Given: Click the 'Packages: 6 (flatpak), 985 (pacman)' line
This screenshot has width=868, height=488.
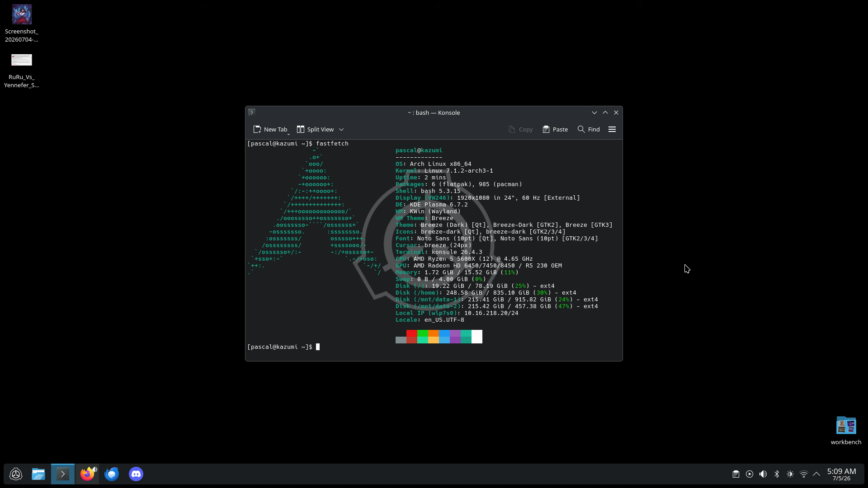Looking at the screenshot, I should [458, 184].
